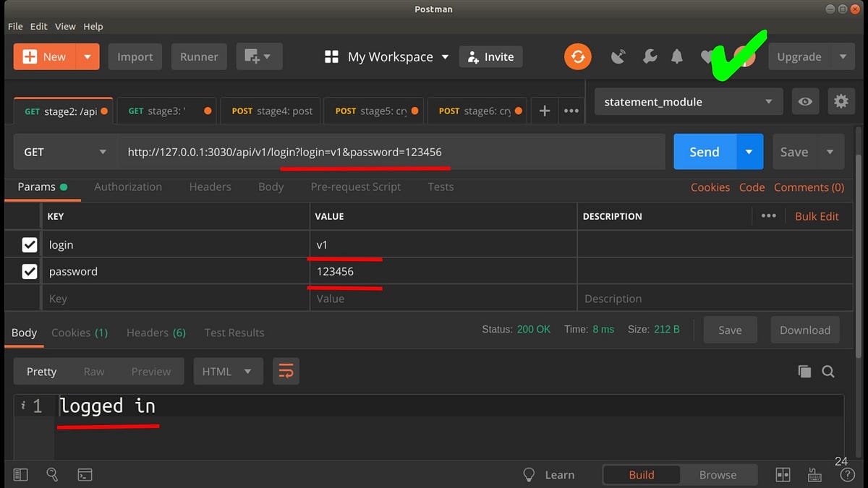Copy response with the copy icon
The height and width of the screenshot is (488, 868).
[x=804, y=372]
